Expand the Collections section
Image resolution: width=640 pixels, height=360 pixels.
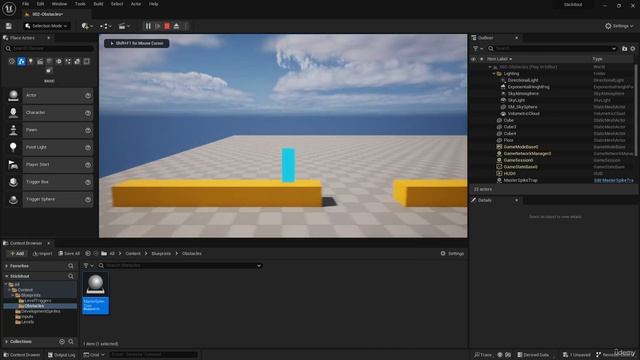coord(7,342)
